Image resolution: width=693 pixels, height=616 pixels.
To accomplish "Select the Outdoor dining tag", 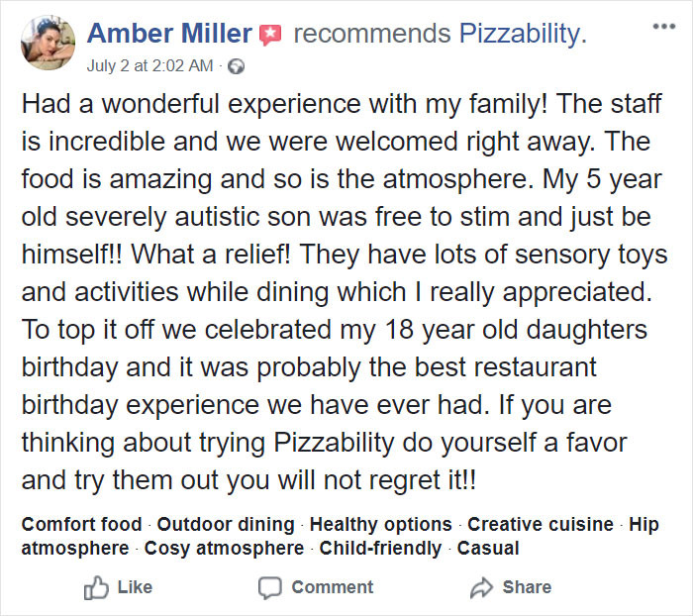I will point(226,525).
